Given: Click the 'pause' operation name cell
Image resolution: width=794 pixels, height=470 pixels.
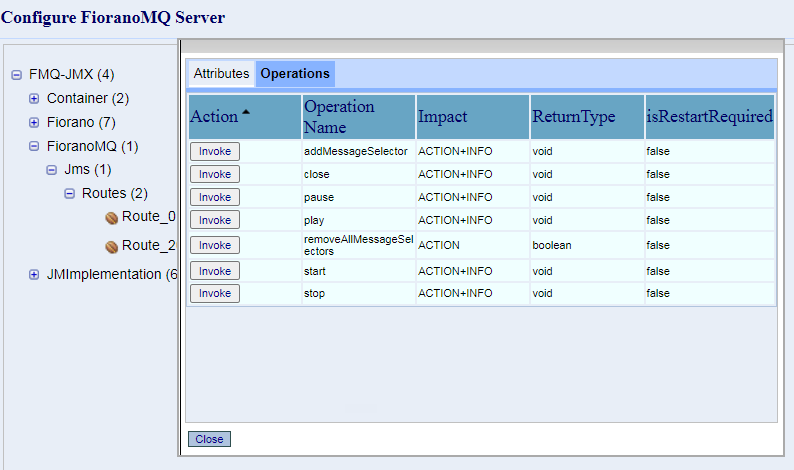Looking at the screenshot, I should (x=359, y=197).
